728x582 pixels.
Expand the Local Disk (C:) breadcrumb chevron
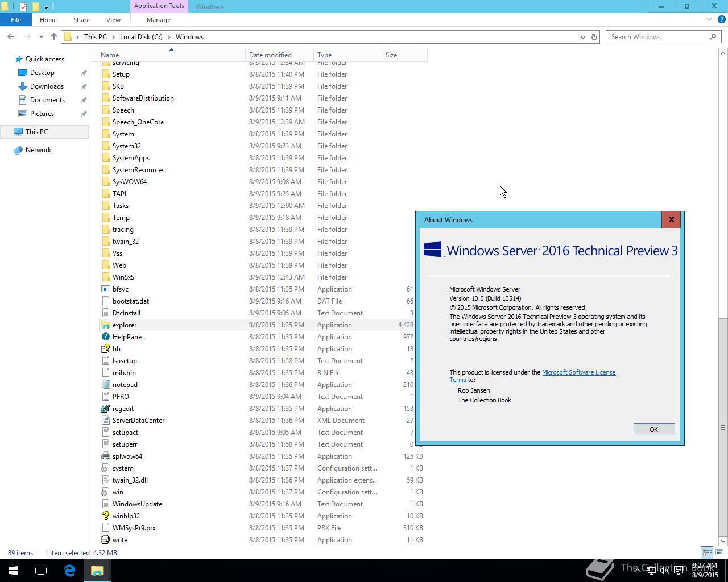(169, 37)
